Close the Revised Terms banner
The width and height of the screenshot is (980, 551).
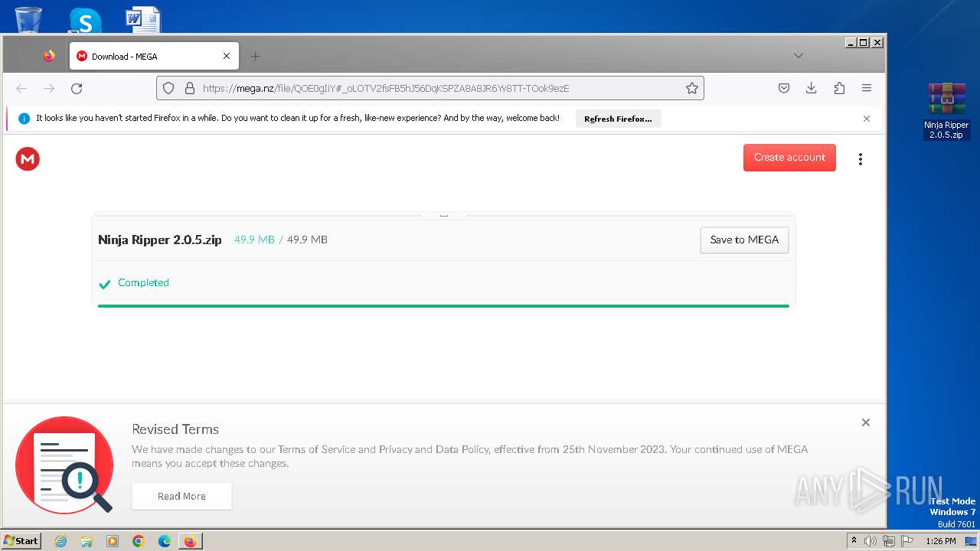click(x=866, y=422)
